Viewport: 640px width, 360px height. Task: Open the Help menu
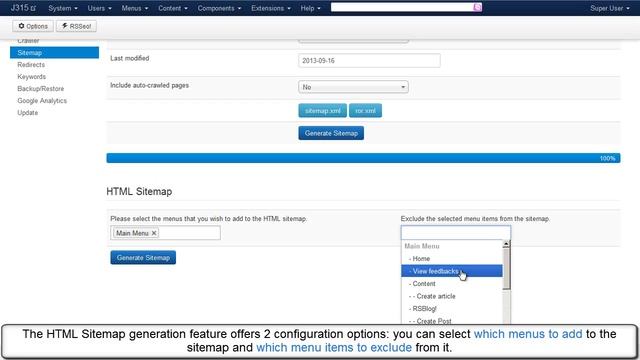tap(310, 8)
